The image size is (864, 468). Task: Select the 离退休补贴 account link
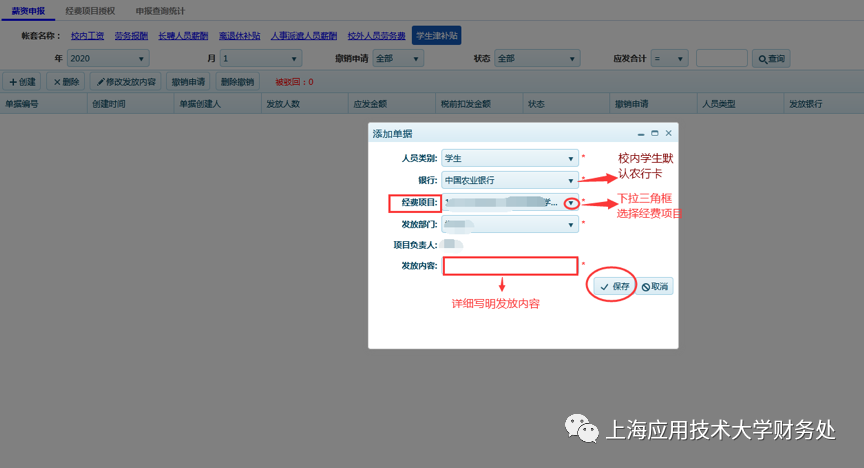click(x=239, y=36)
